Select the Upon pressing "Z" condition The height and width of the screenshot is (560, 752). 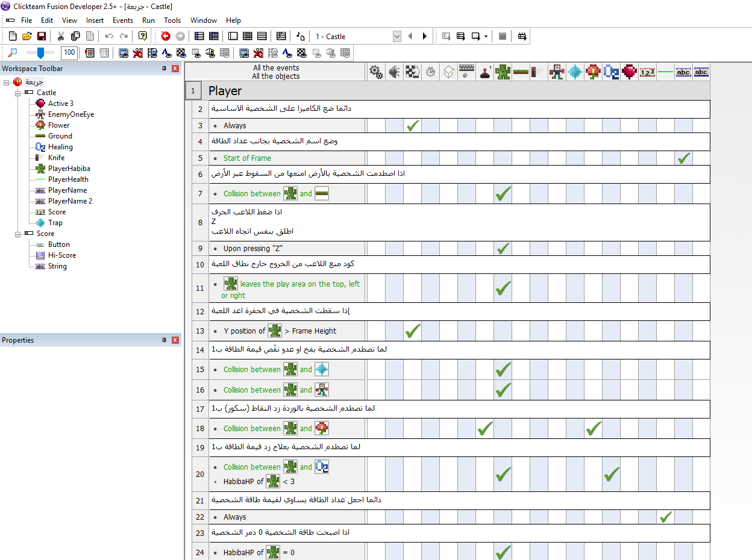[x=253, y=248]
